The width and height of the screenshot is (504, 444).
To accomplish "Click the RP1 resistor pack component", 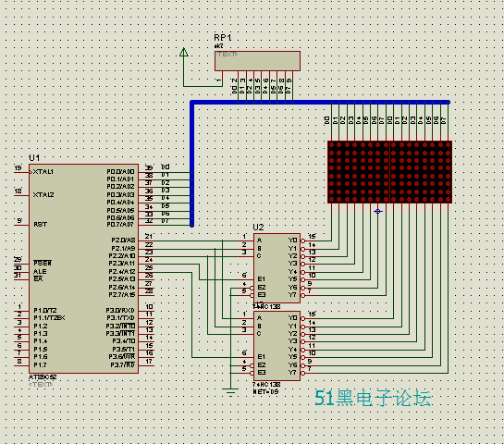I will [257, 61].
